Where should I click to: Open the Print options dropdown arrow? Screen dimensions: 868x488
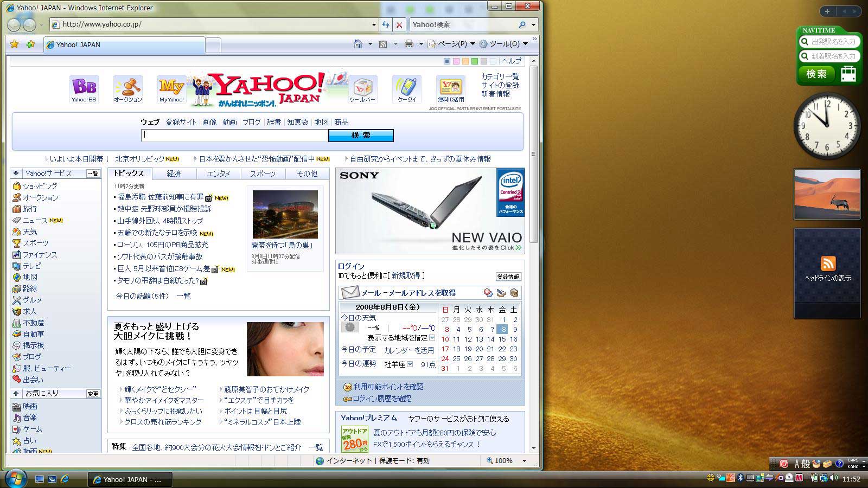tap(421, 44)
